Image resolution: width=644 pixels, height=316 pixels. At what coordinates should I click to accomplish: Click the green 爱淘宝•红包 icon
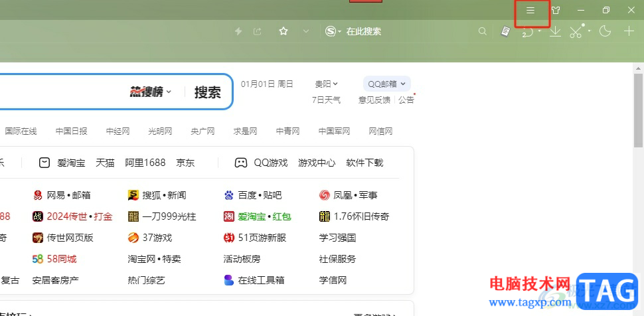[229, 216]
